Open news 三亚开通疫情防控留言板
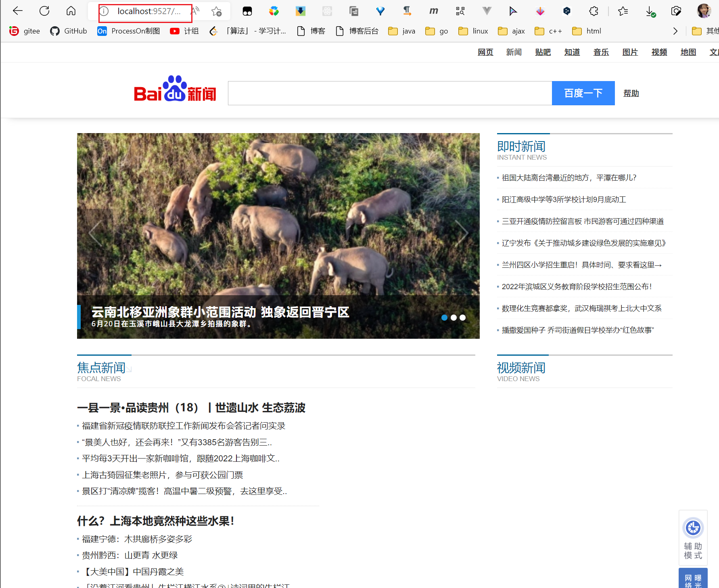Image resolution: width=719 pixels, height=588 pixels. 583,221
